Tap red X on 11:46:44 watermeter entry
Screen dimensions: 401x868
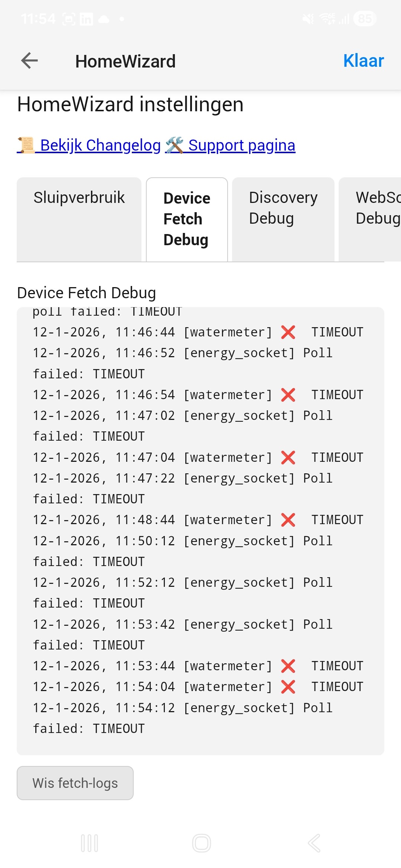point(288,332)
